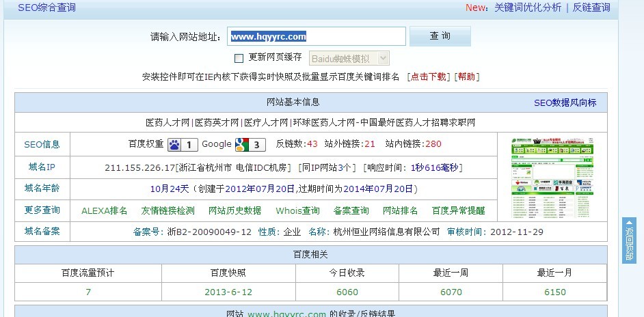
Task: Click the Google rank icon
Action: 250,145
